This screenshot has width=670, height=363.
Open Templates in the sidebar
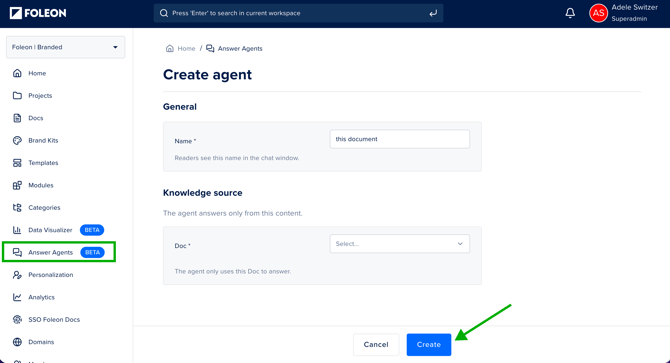tap(43, 163)
